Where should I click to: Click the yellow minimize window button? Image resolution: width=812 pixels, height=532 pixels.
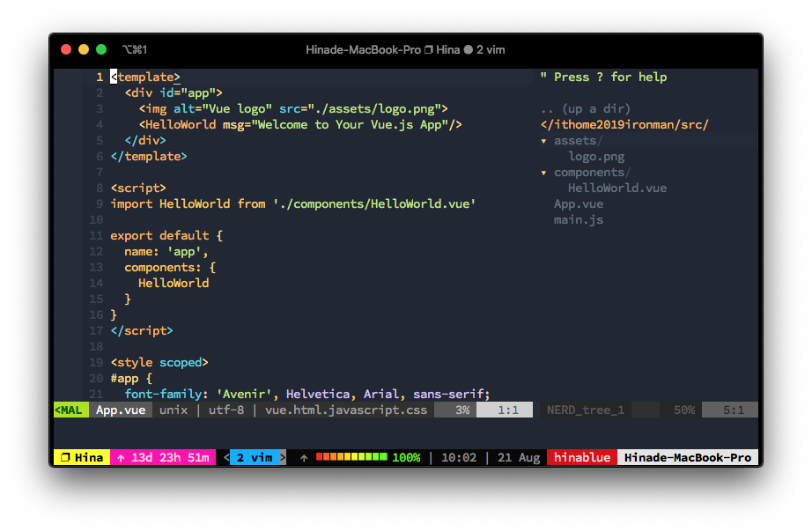click(x=84, y=49)
